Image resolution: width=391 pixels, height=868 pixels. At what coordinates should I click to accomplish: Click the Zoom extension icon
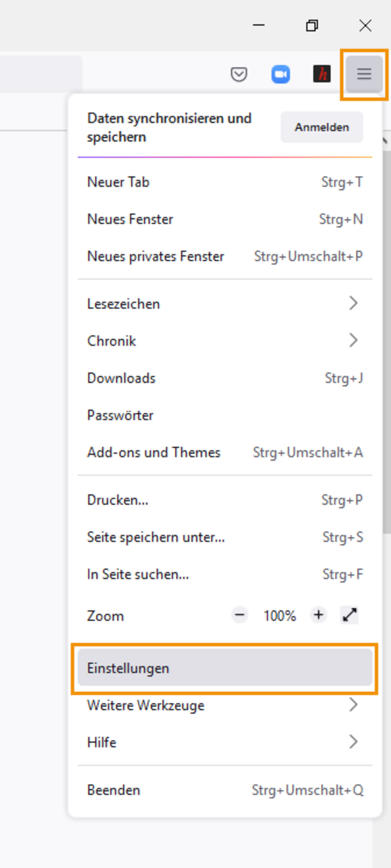coord(281,74)
